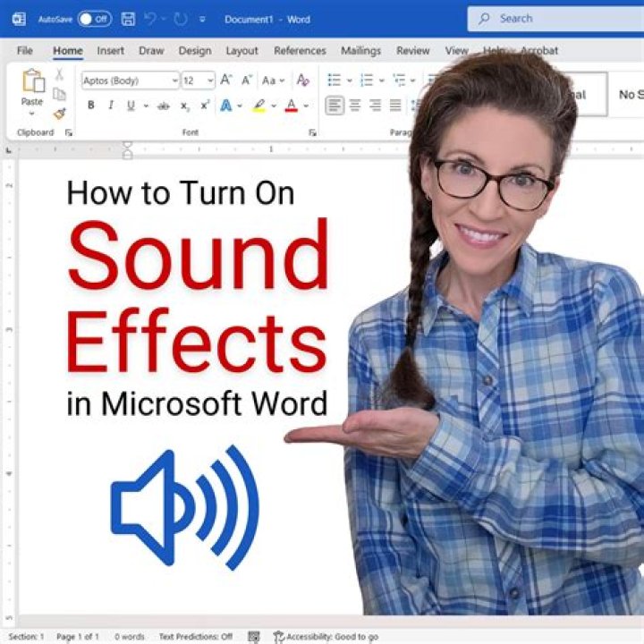
Task: Insert a bulleted list
Action: pos(335,80)
